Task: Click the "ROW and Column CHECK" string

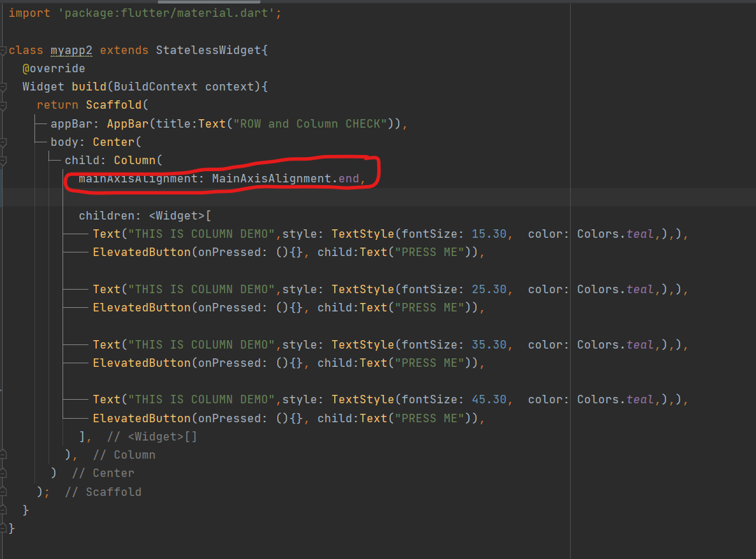Action: tap(310, 124)
